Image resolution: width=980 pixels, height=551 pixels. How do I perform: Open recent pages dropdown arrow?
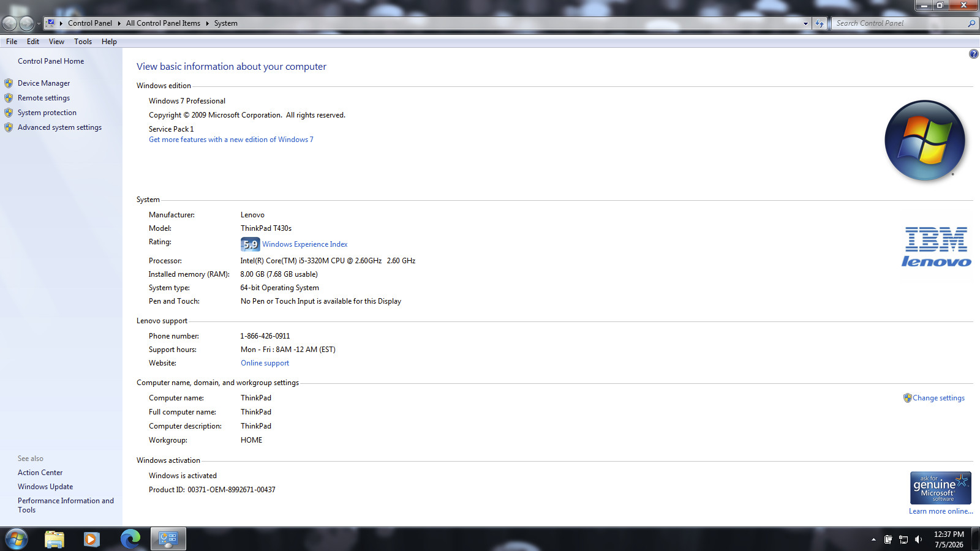click(39, 24)
